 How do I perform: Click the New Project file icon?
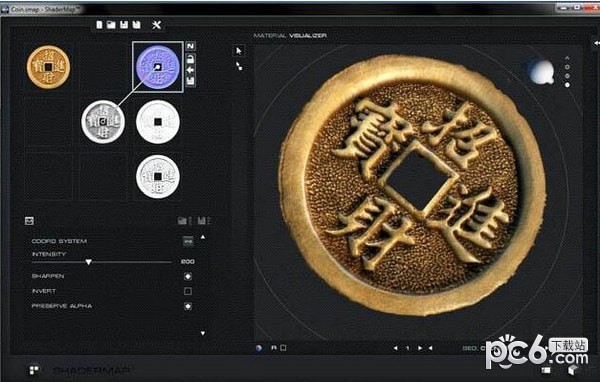(x=99, y=25)
